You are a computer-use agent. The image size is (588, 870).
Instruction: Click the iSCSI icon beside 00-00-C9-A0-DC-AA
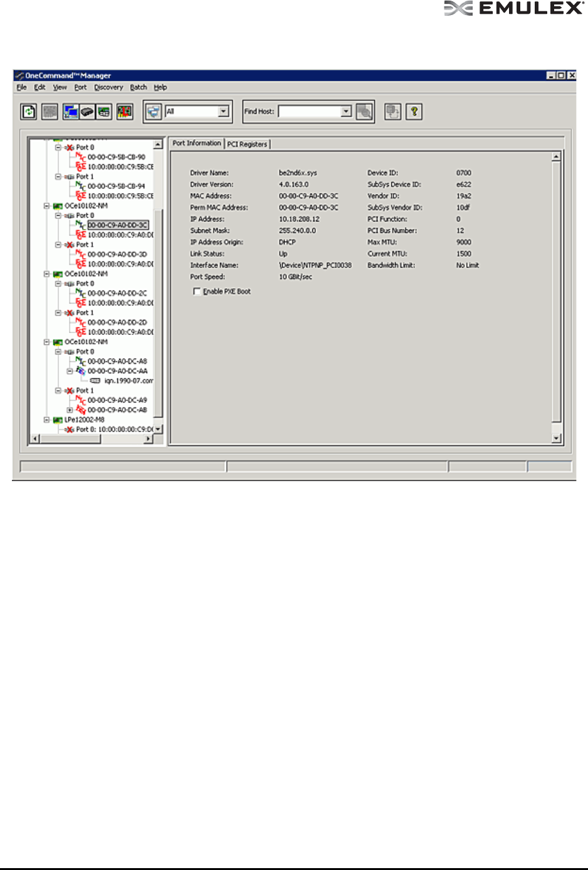tap(80, 371)
